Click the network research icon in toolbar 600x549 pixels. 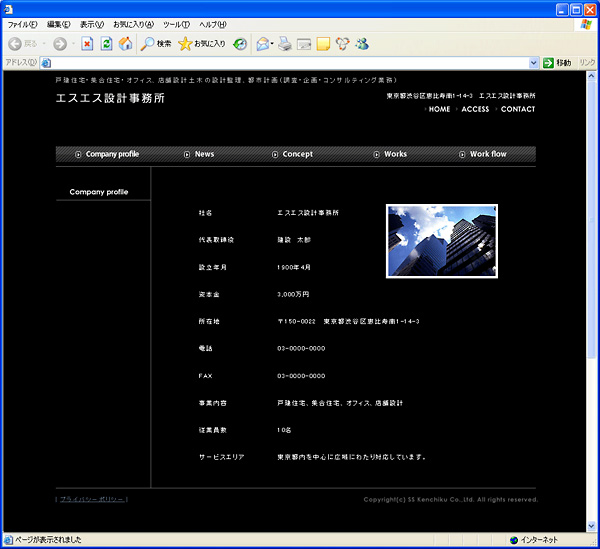pos(342,44)
